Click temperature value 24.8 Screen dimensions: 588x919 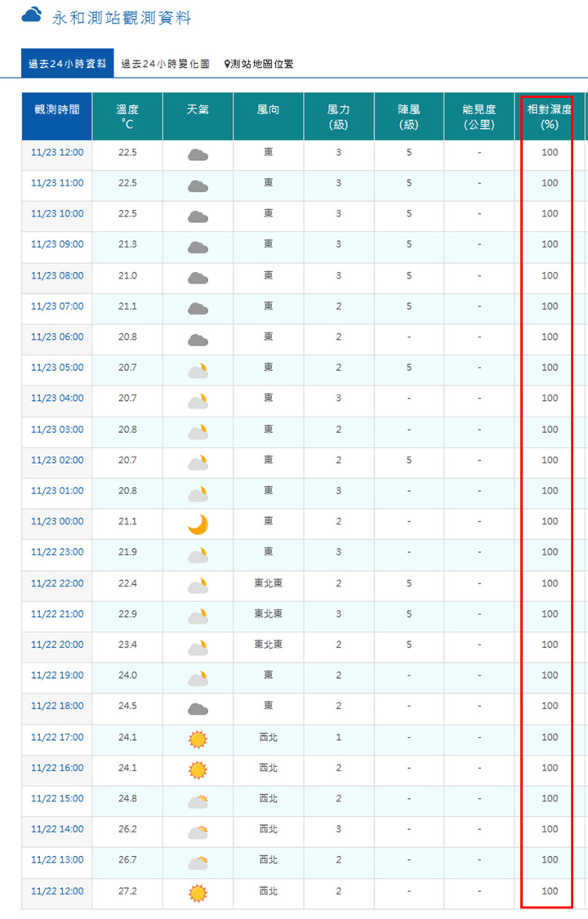click(127, 798)
